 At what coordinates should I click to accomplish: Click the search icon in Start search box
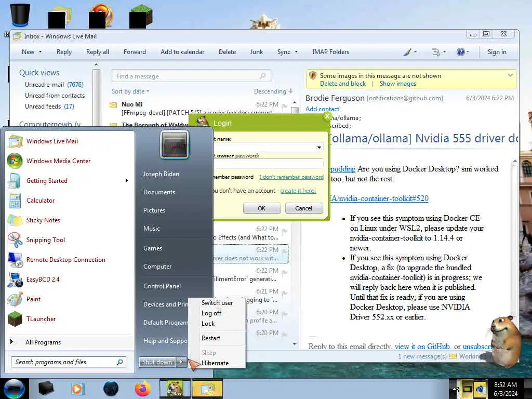tap(120, 362)
